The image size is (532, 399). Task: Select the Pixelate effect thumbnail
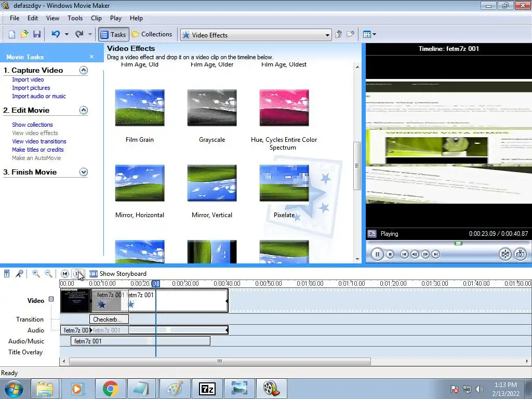coord(284,183)
